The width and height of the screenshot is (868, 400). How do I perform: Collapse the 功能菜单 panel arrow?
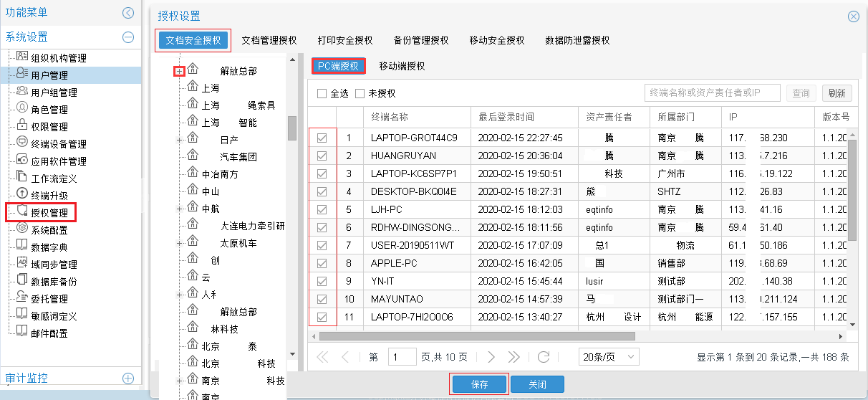click(x=128, y=12)
